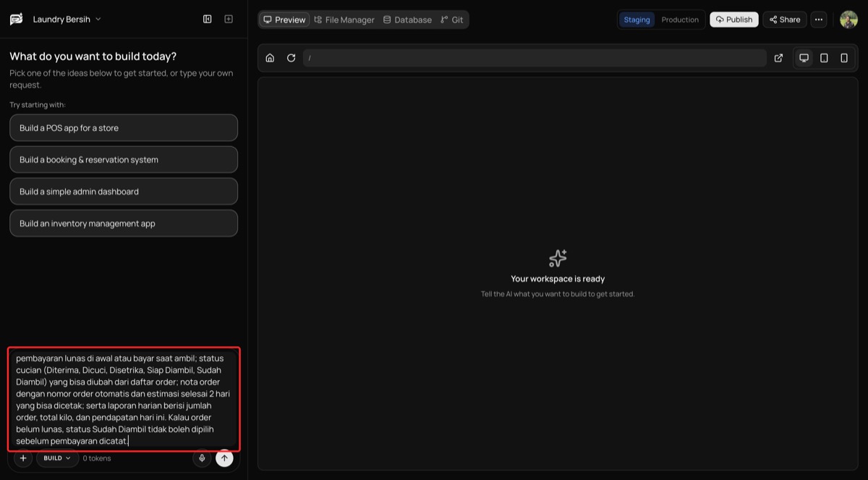This screenshot has height=480, width=868.
Task: Choose Build a booking & reservation system
Action: [124, 160]
